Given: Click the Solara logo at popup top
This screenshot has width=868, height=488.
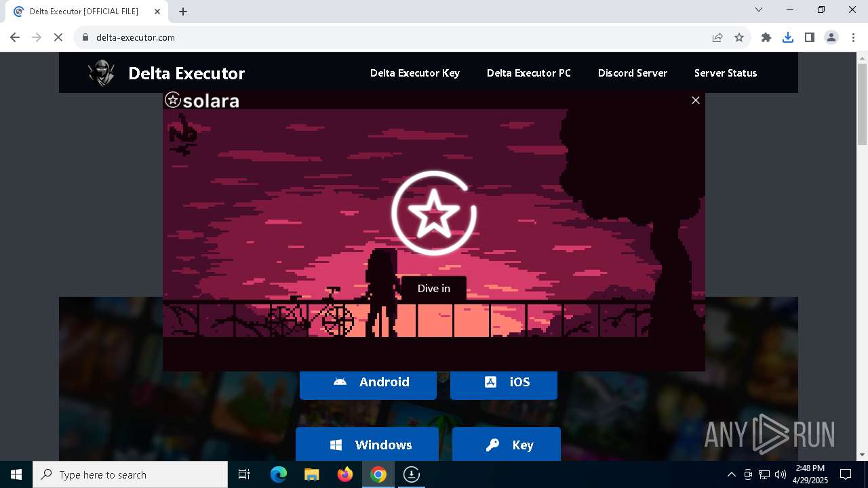Looking at the screenshot, I should point(202,100).
